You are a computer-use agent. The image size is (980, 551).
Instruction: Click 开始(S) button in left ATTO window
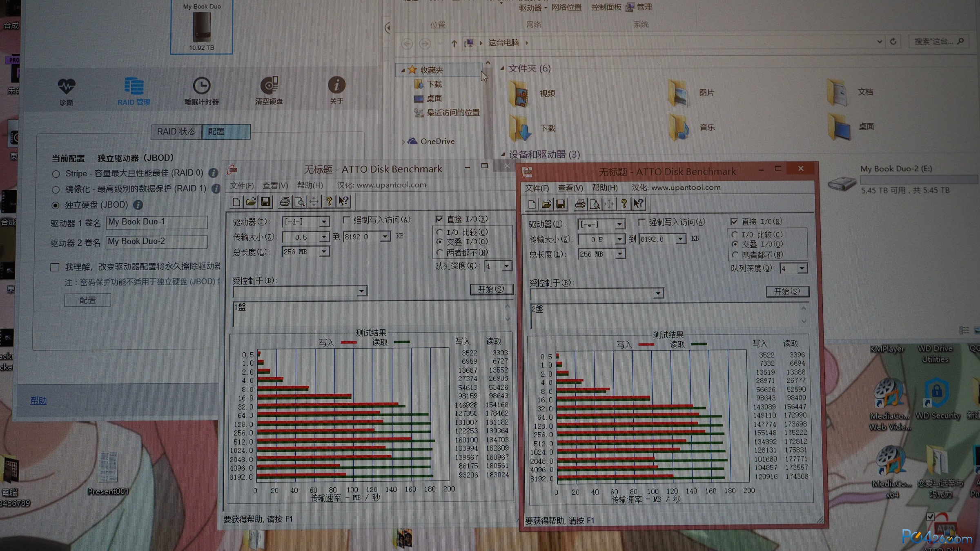click(491, 289)
